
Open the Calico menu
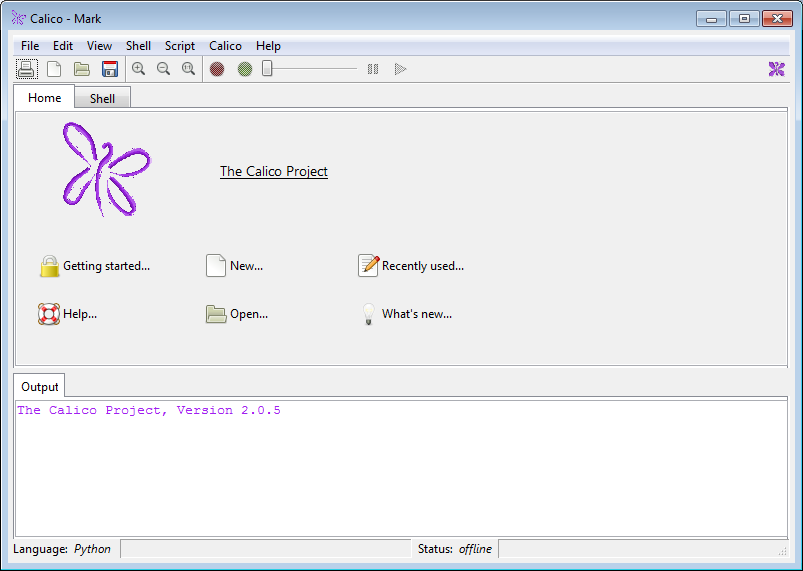pos(225,46)
